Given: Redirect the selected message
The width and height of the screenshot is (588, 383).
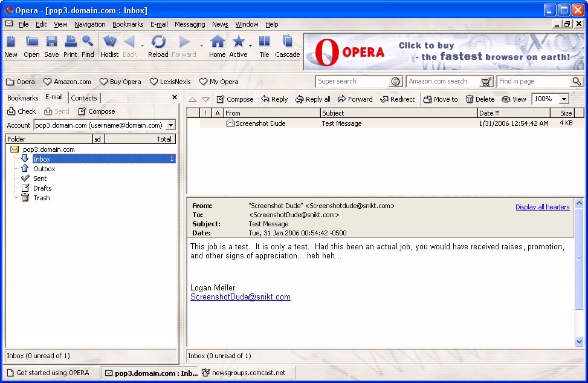Looking at the screenshot, I should pyautogui.click(x=398, y=99).
